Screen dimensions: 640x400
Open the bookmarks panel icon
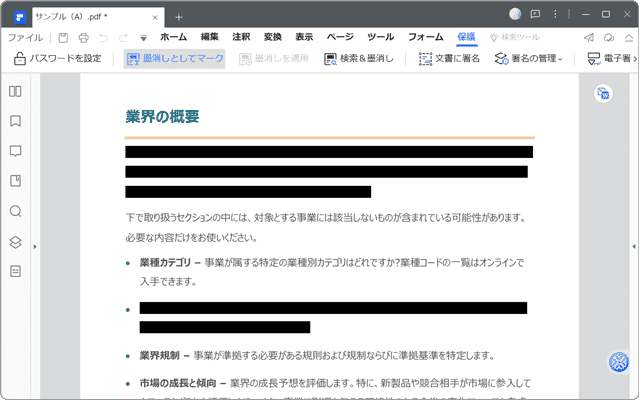(16, 121)
